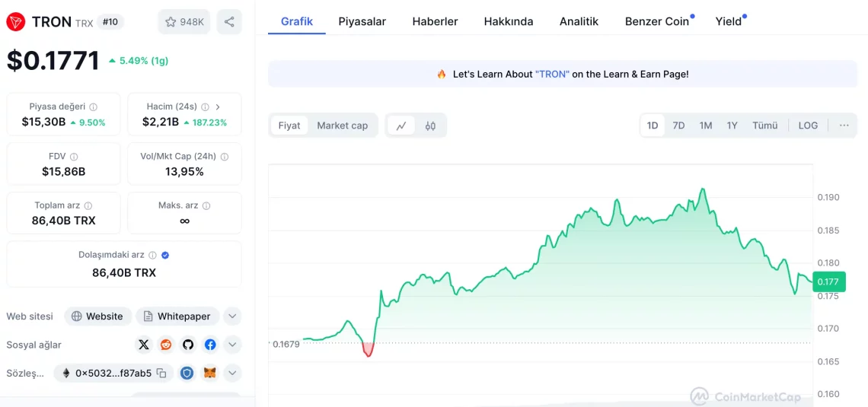
Task: Open the share icon button
Action: tap(229, 22)
